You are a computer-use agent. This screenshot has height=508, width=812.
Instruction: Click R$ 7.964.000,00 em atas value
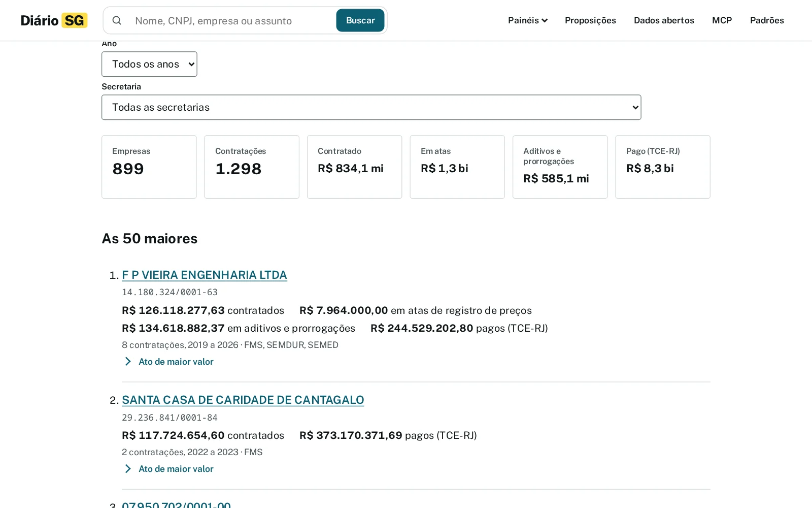point(416,310)
